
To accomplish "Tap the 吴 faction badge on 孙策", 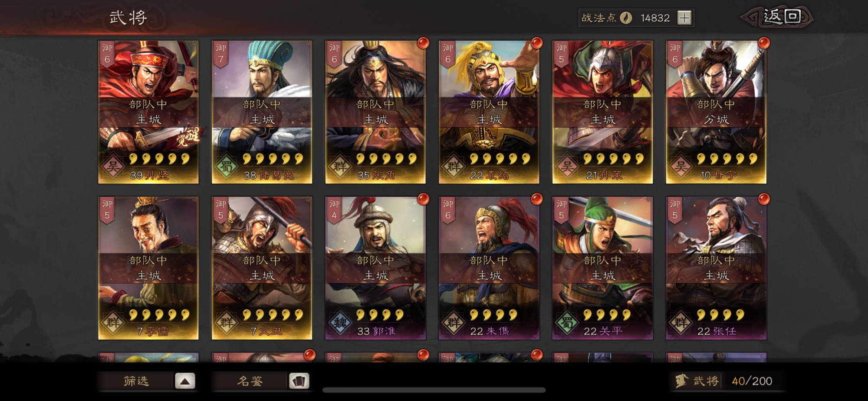I will point(567,166).
